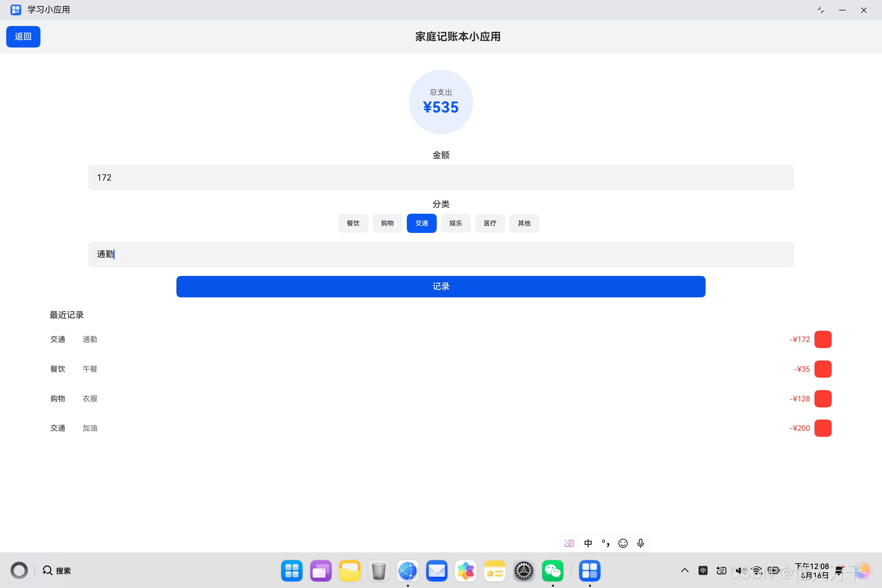The width and height of the screenshot is (882, 588).
Task: Open the 下午12:08 clock and date
Action: pos(812,571)
